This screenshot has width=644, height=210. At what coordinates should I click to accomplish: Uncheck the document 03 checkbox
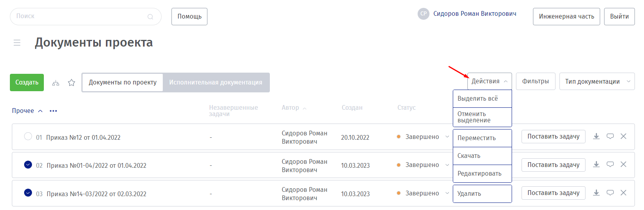point(28,193)
